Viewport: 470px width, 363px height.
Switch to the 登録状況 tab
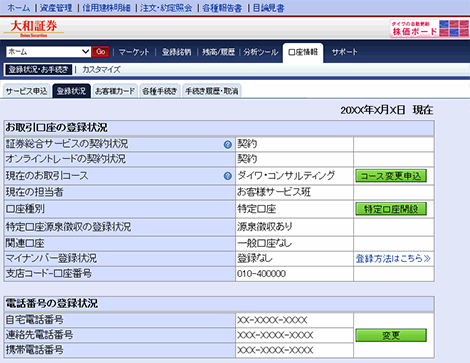click(x=71, y=91)
